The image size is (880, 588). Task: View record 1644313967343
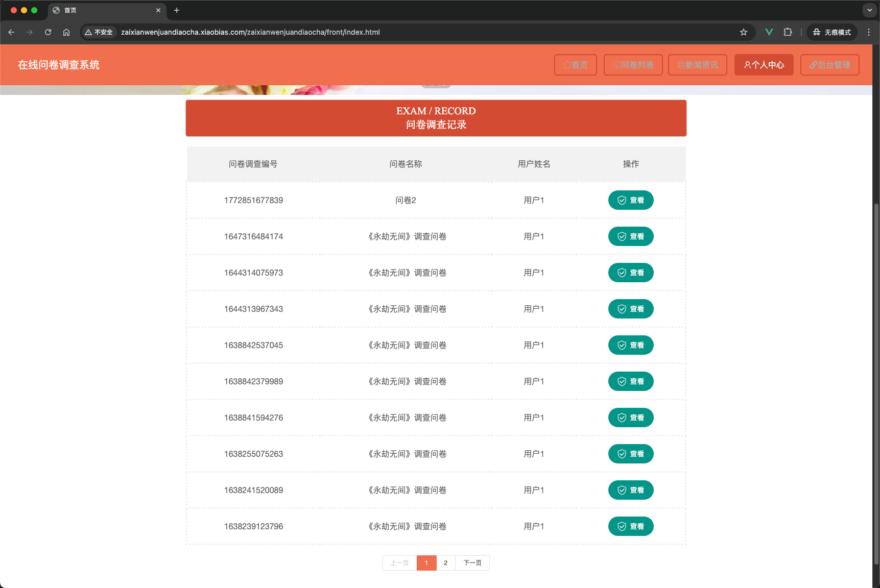click(x=631, y=309)
